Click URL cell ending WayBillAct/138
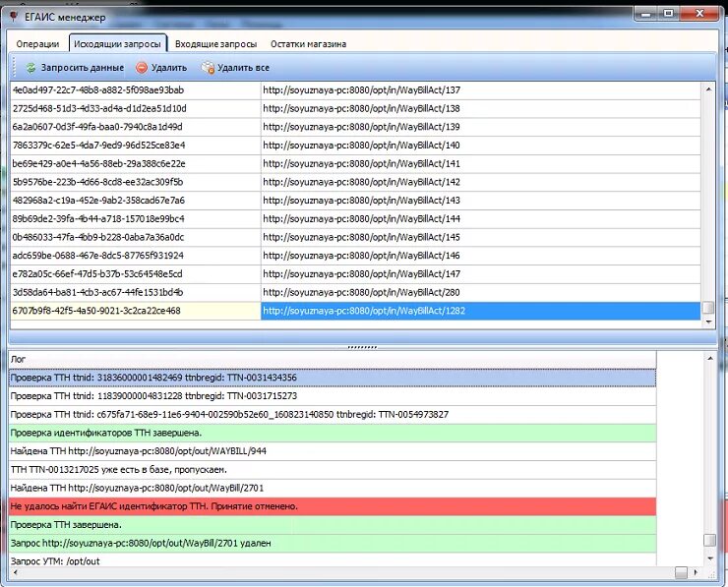The width and height of the screenshot is (728, 587). [x=480, y=108]
